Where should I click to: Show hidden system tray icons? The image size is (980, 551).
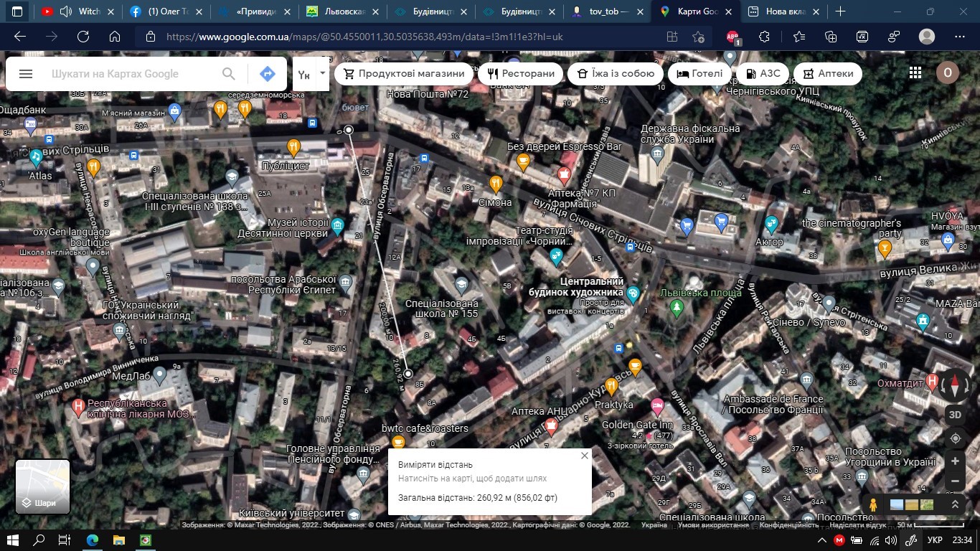(822, 540)
